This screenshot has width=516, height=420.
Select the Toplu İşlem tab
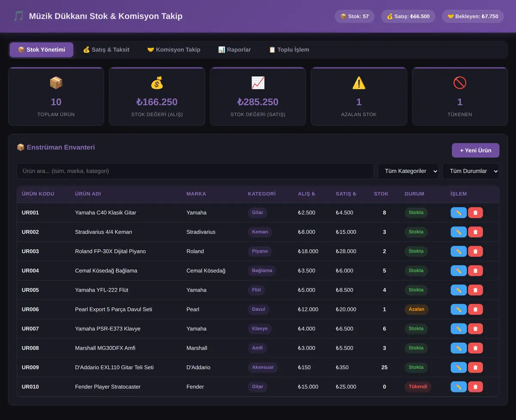pyautogui.click(x=289, y=50)
